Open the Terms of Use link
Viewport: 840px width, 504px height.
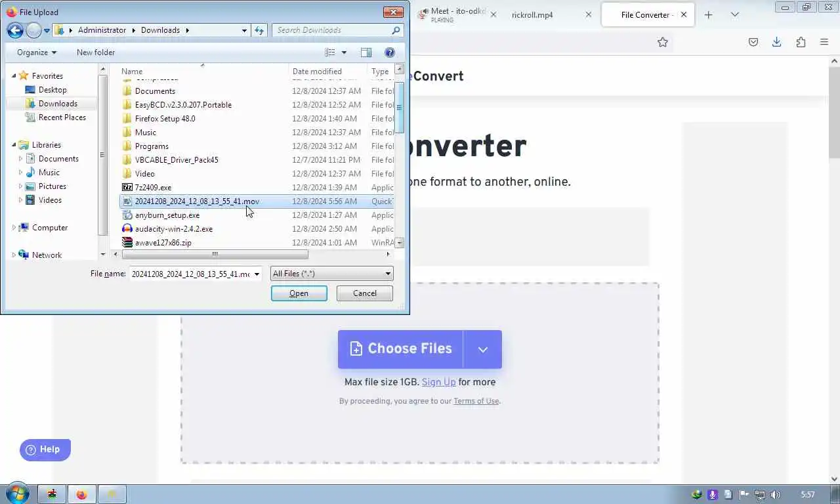[476, 401]
